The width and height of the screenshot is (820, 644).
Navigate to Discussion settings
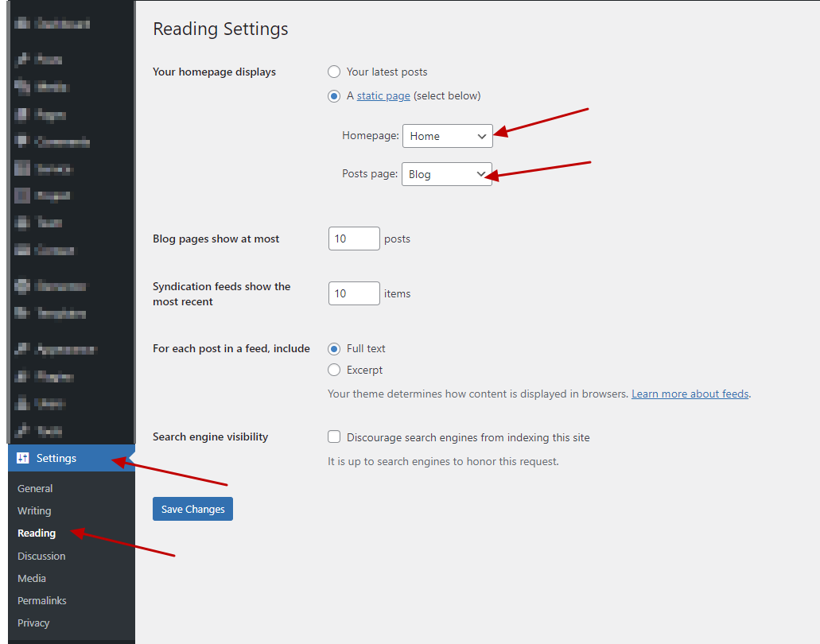tap(41, 556)
